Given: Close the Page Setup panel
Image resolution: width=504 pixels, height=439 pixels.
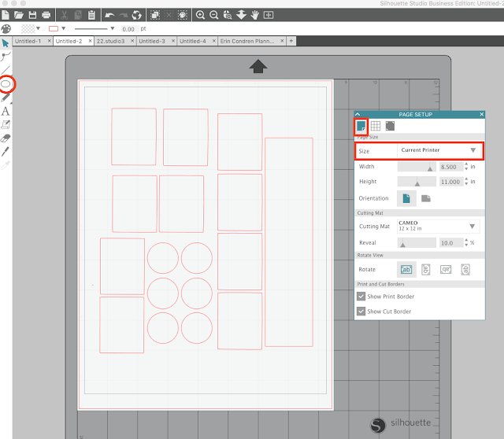Looking at the screenshot, I should [x=481, y=114].
